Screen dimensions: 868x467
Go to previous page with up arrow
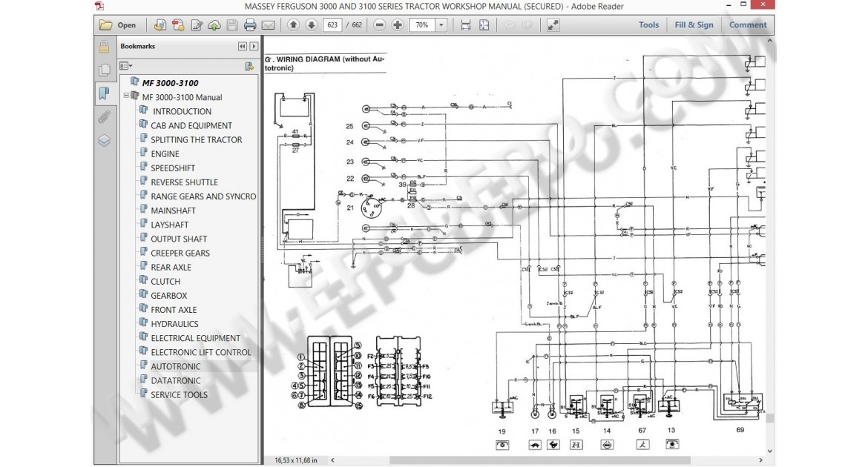tap(293, 25)
